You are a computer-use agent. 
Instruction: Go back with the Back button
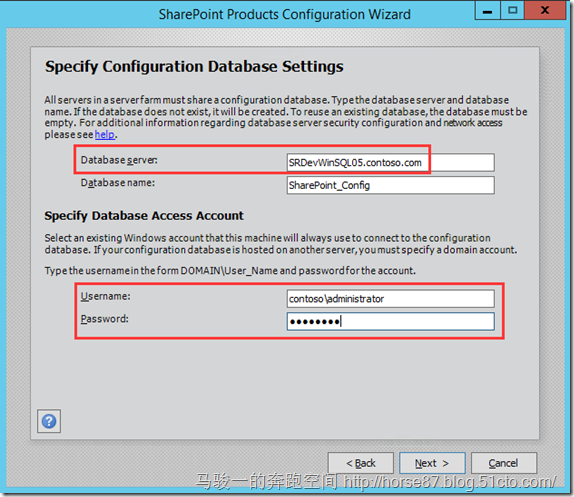(x=361, y=463)
